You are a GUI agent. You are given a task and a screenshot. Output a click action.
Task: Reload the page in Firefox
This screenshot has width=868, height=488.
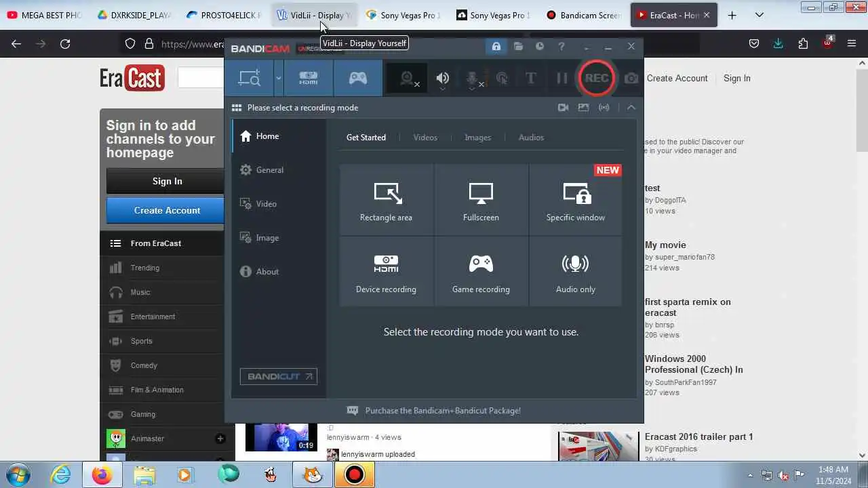pos(65,44)
